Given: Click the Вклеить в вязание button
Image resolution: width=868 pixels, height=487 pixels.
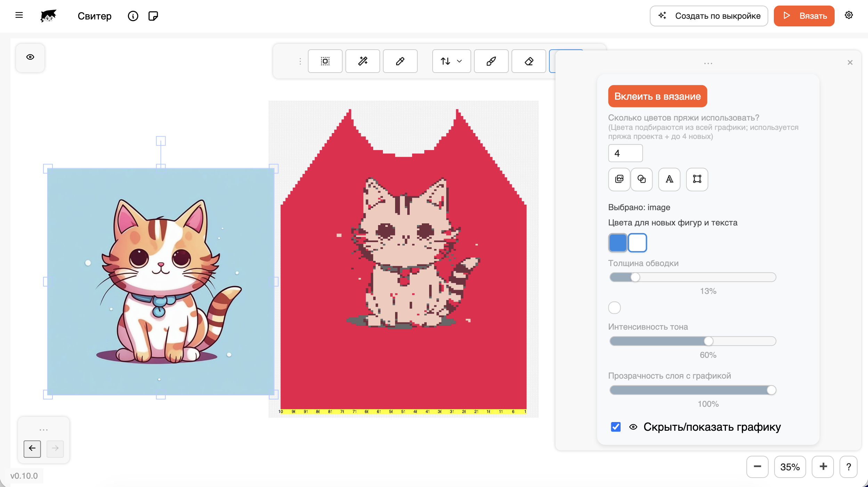Looking at the screenshot, I should 657,96.
